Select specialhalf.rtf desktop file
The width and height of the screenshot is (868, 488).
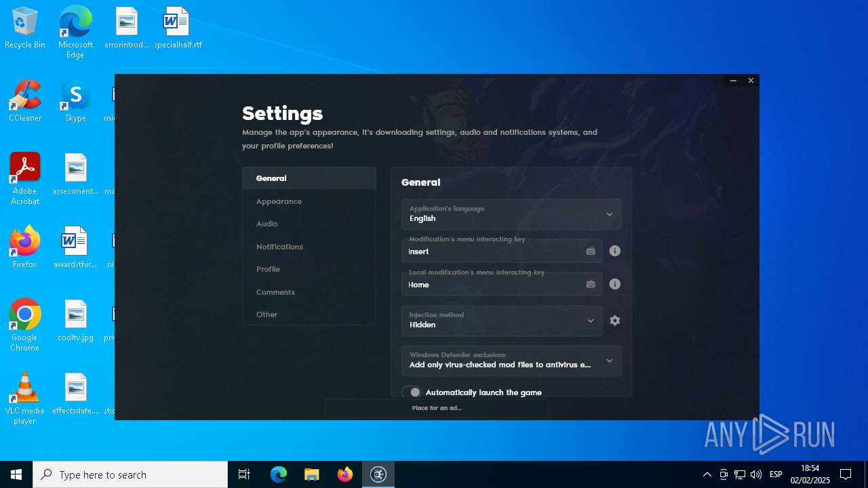coord(178,28)
